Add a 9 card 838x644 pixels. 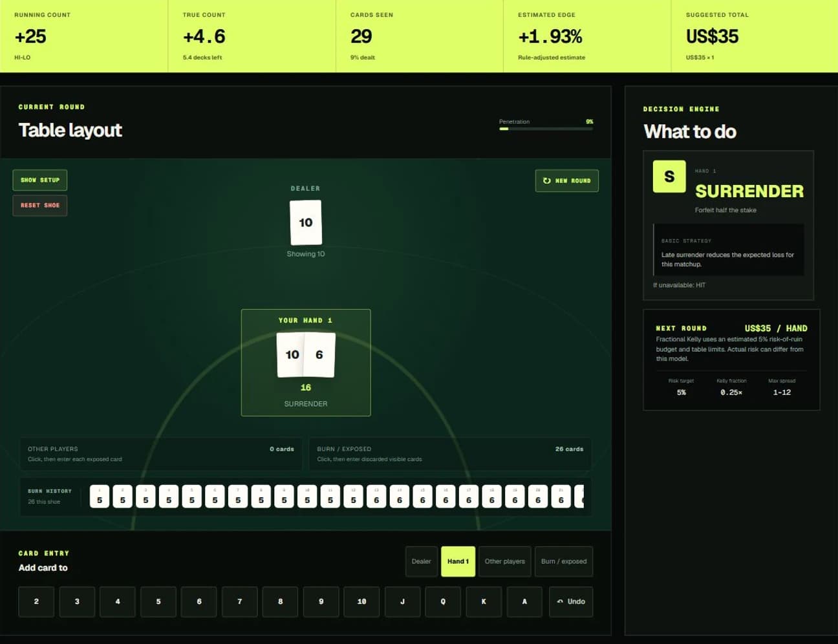coord(321,601)
